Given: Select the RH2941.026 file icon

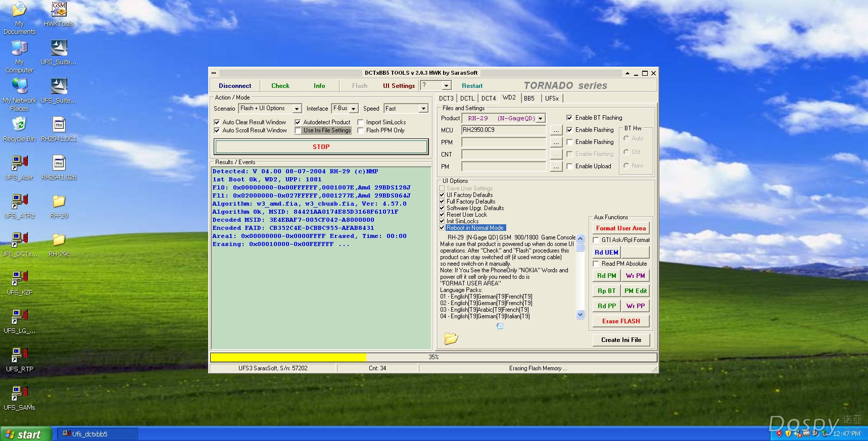Looking at the screenshot, I should point(59,167).
